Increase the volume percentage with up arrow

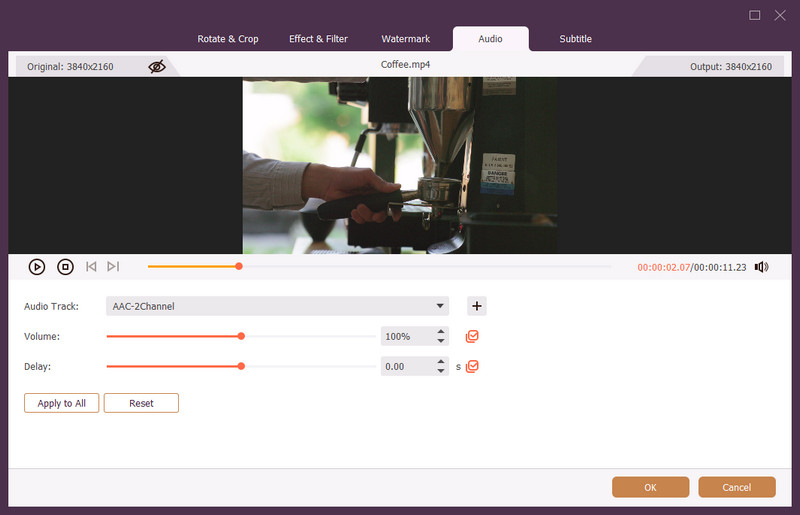coord(441,332)
